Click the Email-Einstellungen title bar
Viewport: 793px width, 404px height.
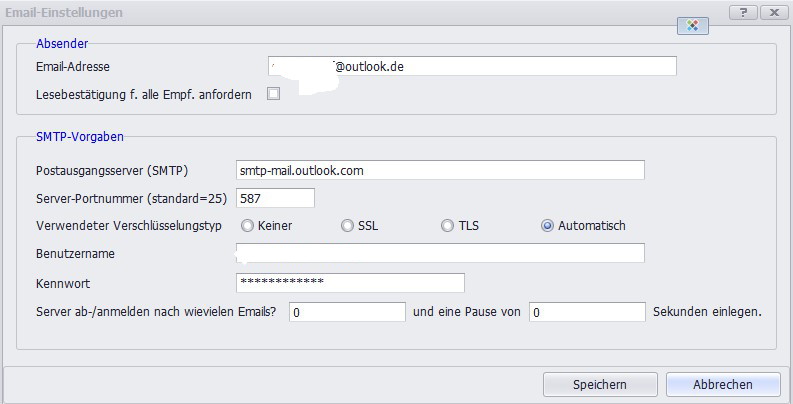click(x=300, y=12)
